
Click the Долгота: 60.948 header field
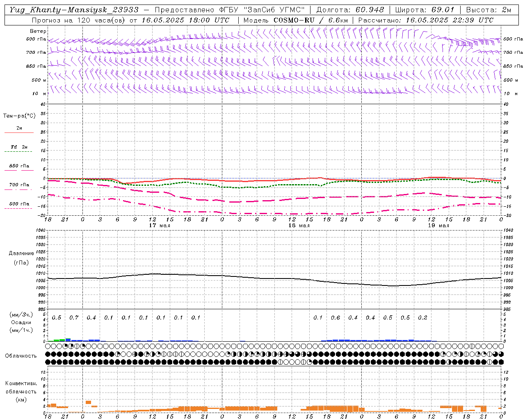(350, 10)
